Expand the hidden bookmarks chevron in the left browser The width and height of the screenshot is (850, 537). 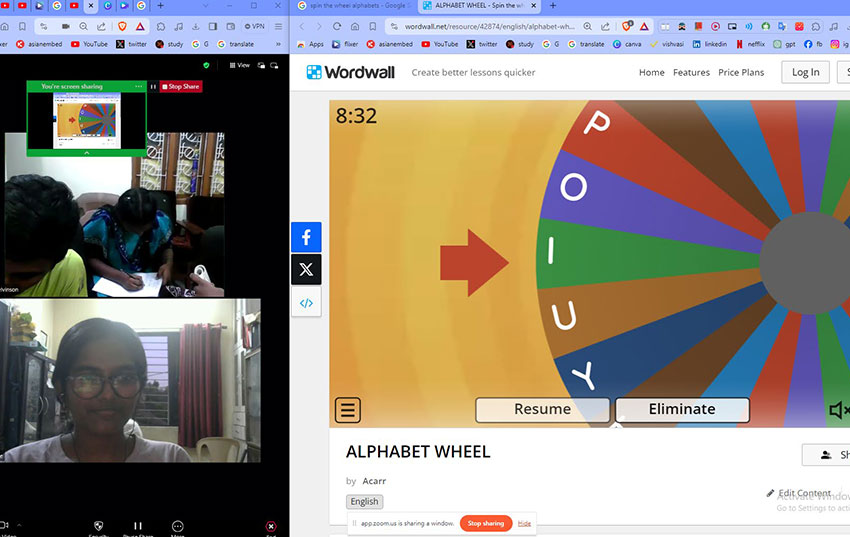[x=278, y=44]
